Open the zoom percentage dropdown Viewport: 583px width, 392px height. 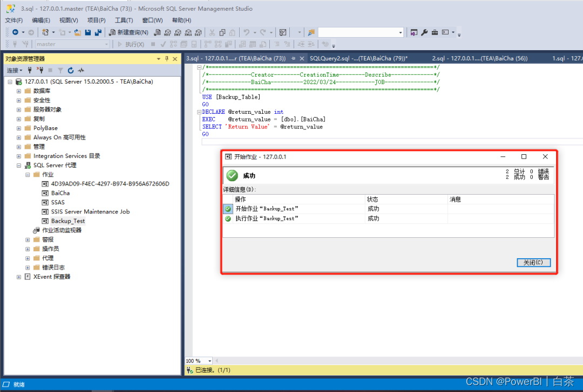tap(209, 361)
